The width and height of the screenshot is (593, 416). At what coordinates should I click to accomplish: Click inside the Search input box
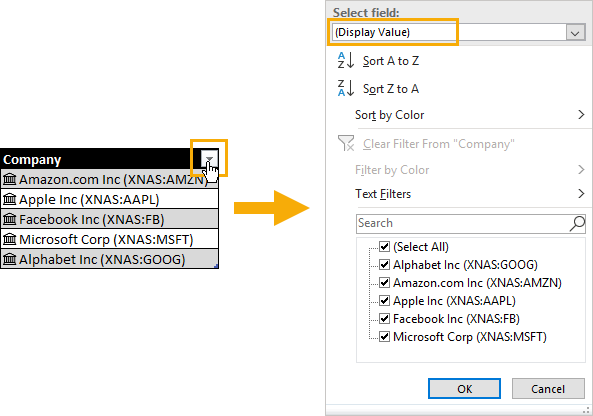pyautogui.click(x=463, y=224)
